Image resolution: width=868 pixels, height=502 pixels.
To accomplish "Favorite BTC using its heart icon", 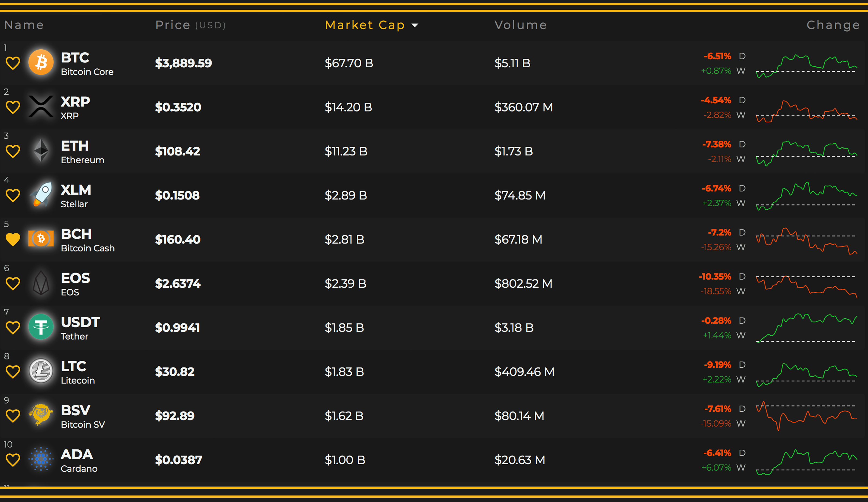I will pyautogui.click(x=13, y=63).
